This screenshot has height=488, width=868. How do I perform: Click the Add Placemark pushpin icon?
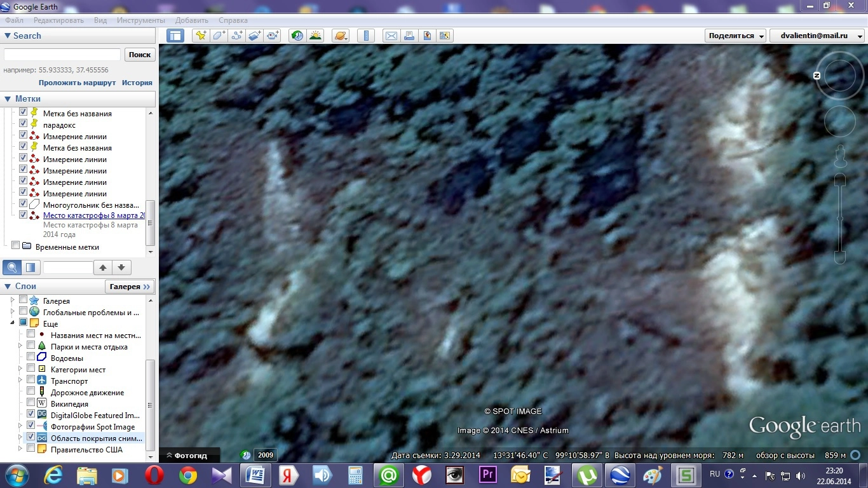click(x=201, y=36)
